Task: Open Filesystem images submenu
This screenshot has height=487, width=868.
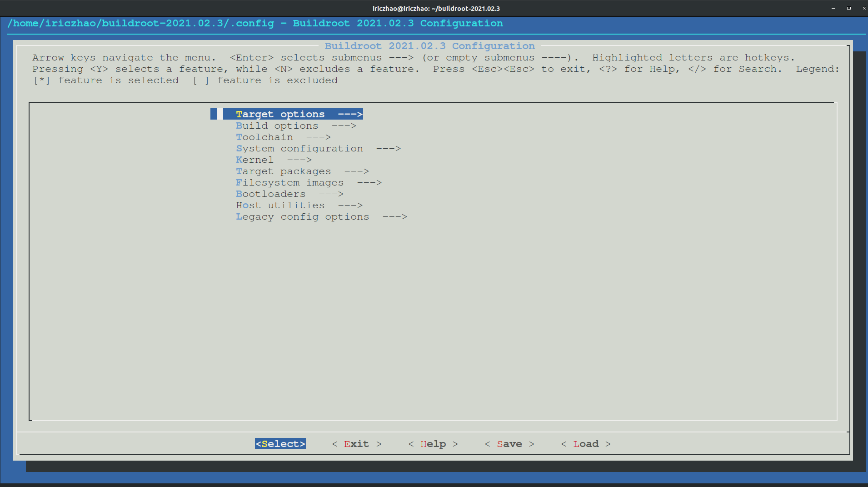Action: click(x=309, y=183)
